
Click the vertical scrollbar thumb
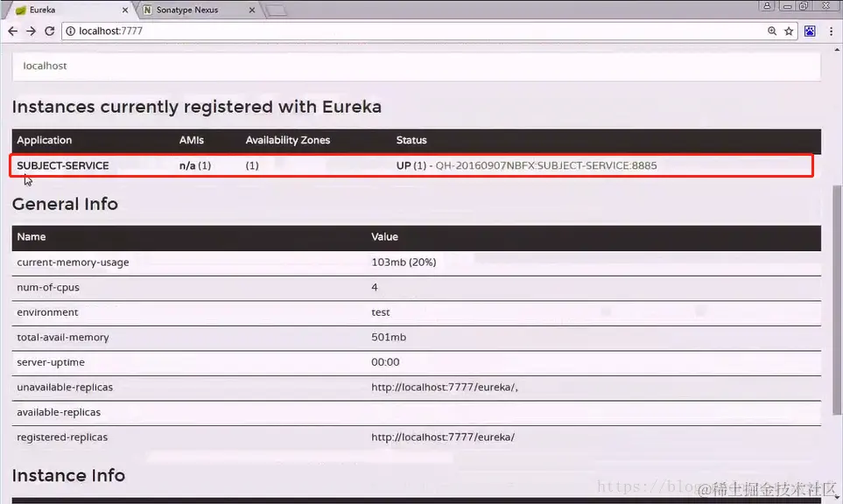837,300
